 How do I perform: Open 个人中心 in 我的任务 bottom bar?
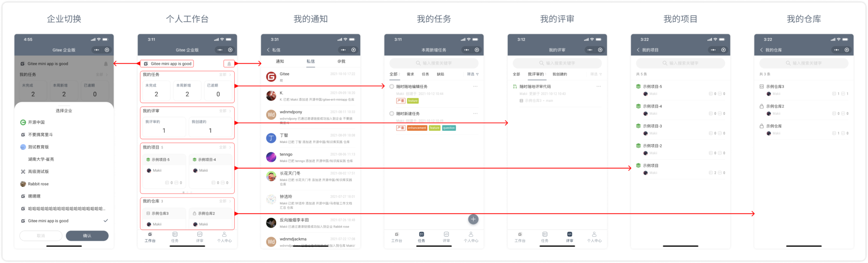[471, 237]
